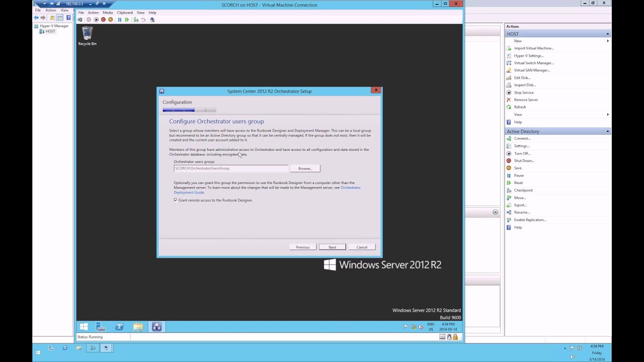Open Action menu in VM Connection window

point(93,13)
